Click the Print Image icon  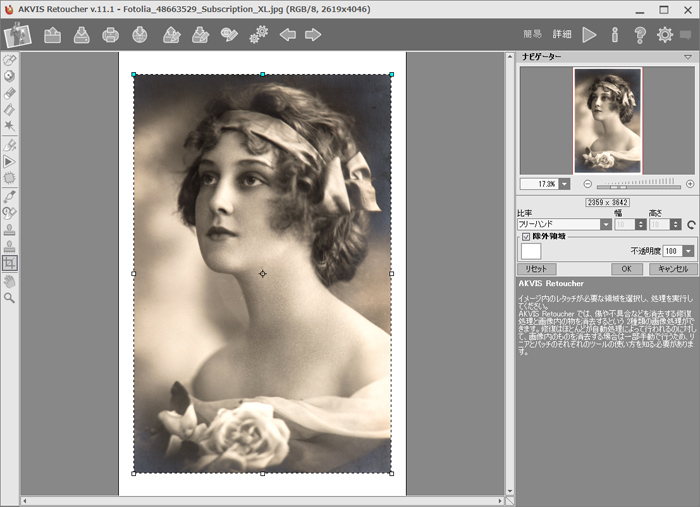click(110, 35)
